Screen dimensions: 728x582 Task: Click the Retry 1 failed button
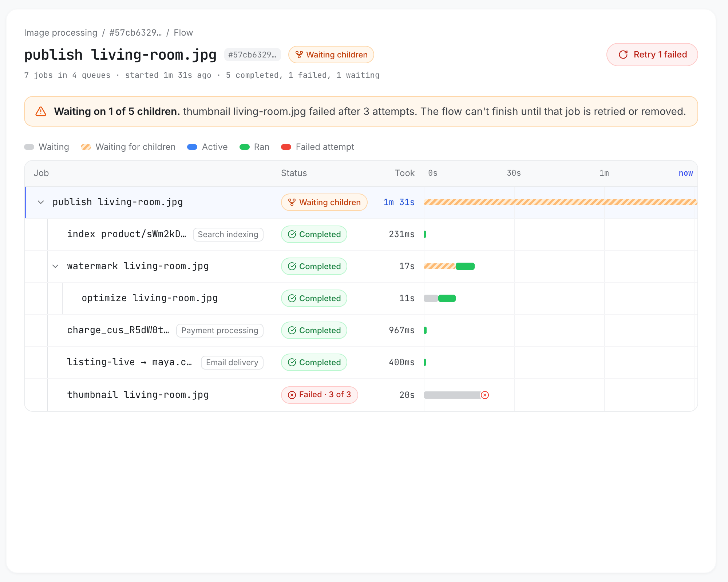point(652,55)
